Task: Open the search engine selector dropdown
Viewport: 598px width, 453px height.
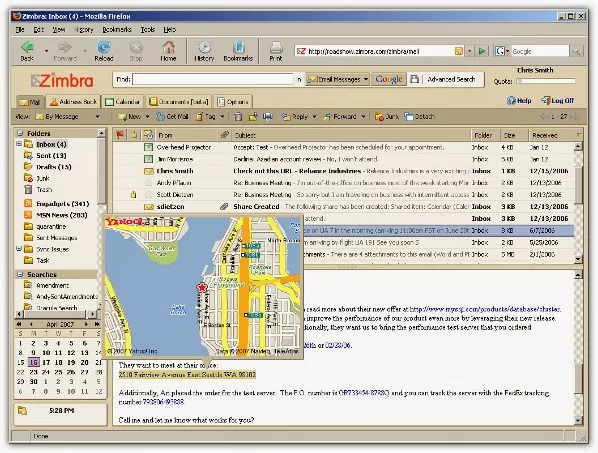Action: point(502,51)
